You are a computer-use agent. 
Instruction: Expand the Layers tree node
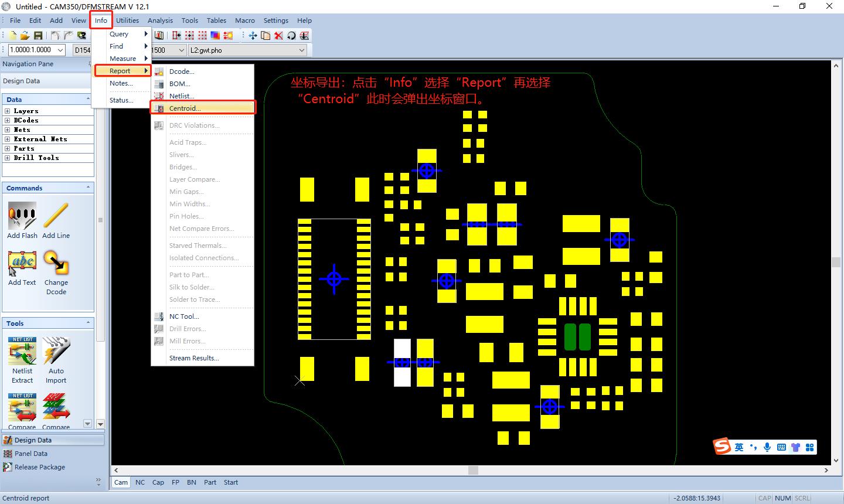coord(8,111)
